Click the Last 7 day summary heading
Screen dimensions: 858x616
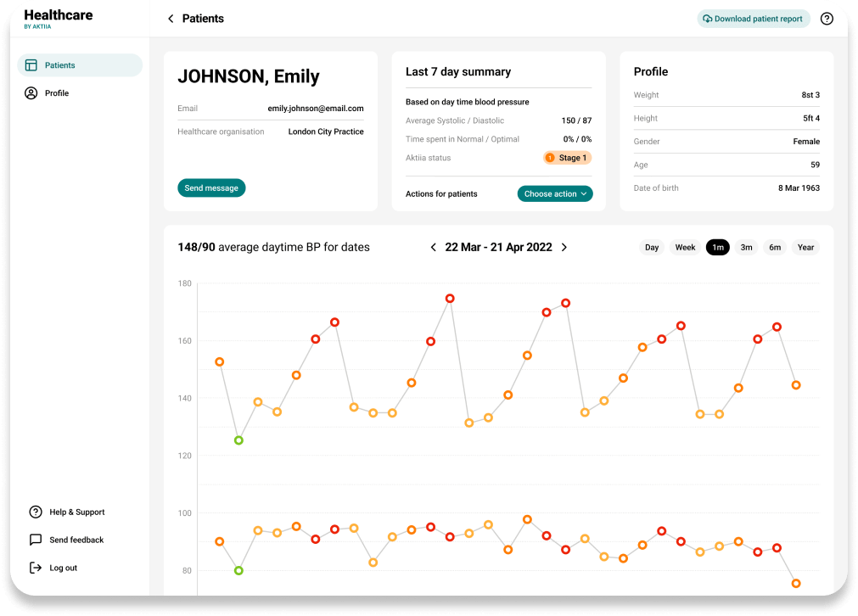pos(458,71)
